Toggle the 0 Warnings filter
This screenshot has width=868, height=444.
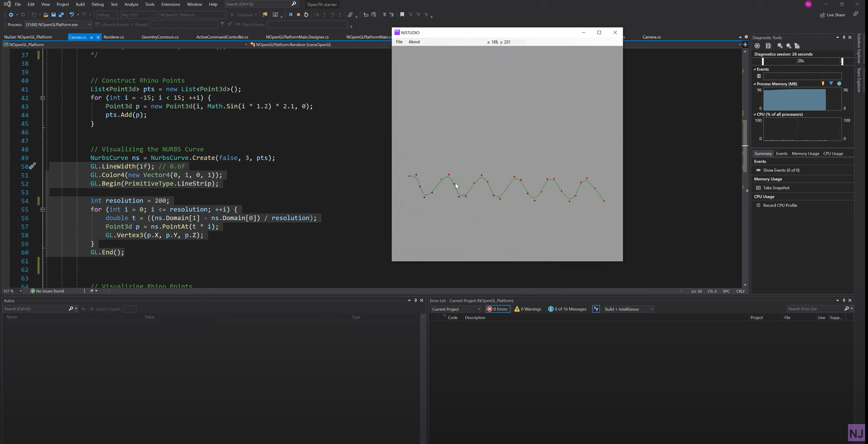tap(527, 309)
